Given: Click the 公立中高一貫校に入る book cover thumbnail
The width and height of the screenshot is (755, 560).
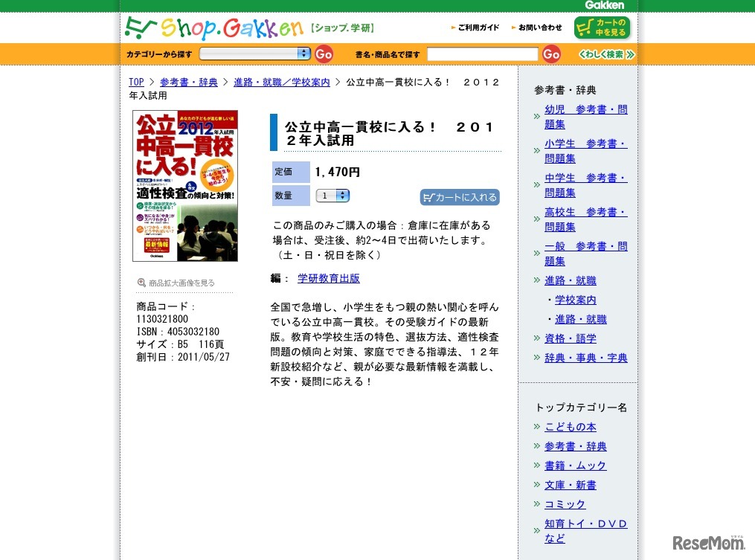Looking at the screenshot, I should 184,184.
